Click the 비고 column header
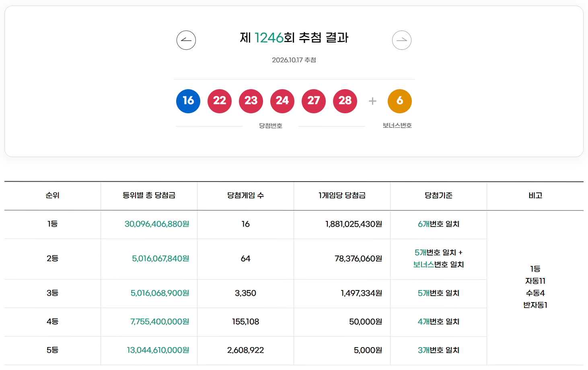This screenshot has width=588, height=370. click(535, 195)
